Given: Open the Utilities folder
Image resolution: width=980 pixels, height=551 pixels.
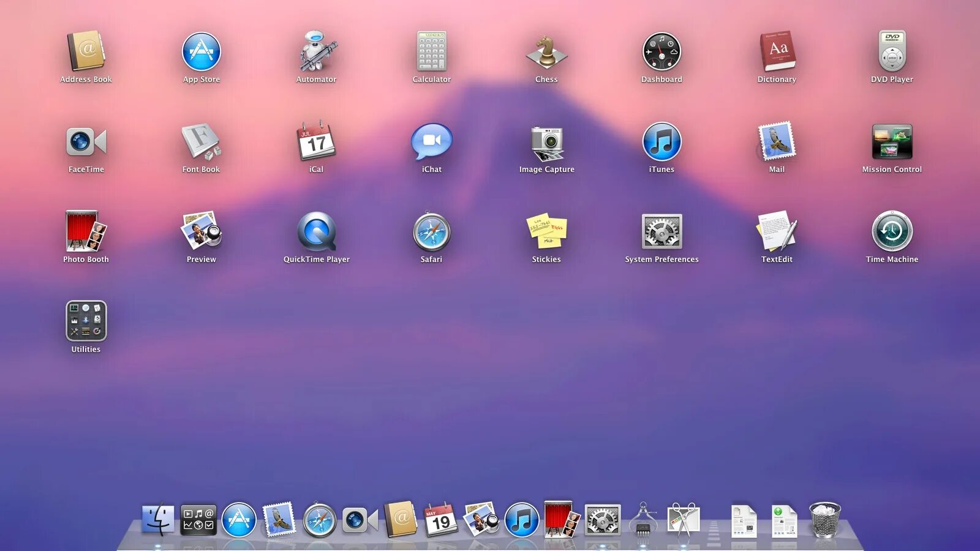Looking at the screenshot, I should pos(86,321).
